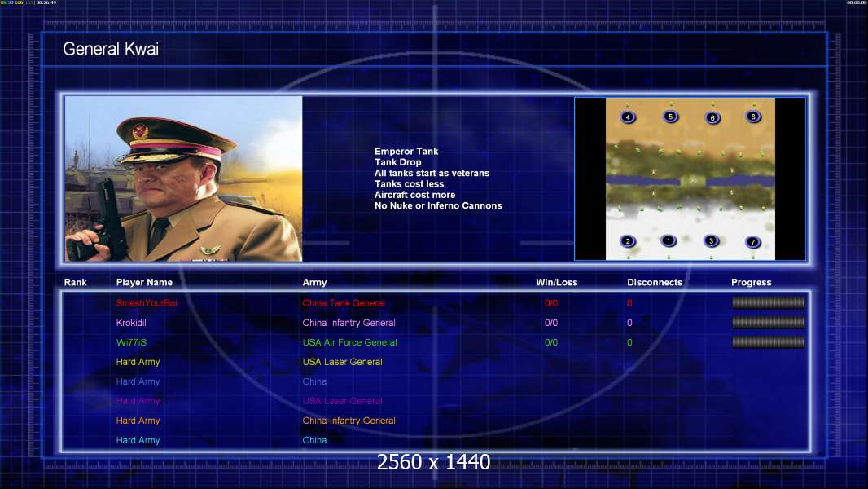This screenshot has height=489, width=868.
Task: Click the Army column header
Action: pos(314,283)
